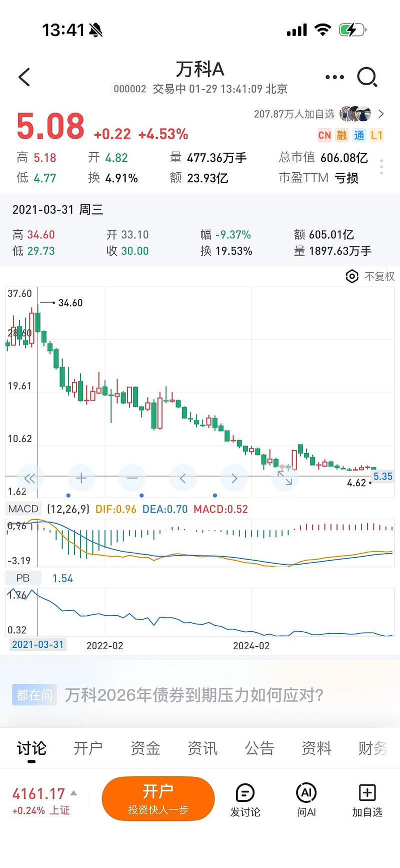Screen dimensions: 400x868
Task: Toggle the 不复权 adjustment setting
Action: tap(370, 276)
